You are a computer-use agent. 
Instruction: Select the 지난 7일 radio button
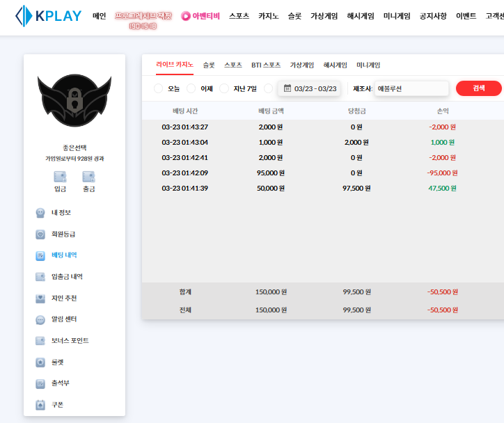(x=224, y=88)
